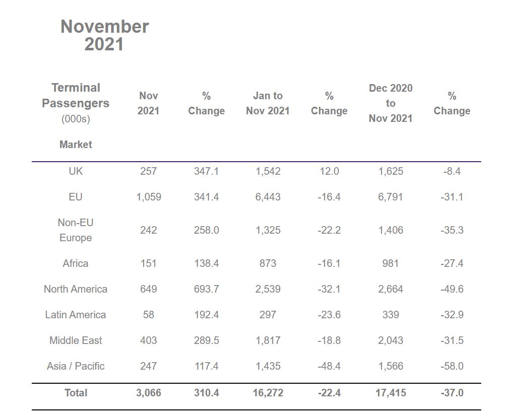Select the Non-EU Europe row label

(76, 230)
